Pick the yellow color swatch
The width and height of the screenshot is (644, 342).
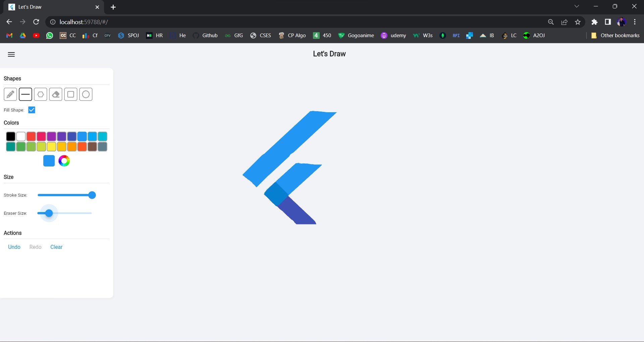click(51, 147)
